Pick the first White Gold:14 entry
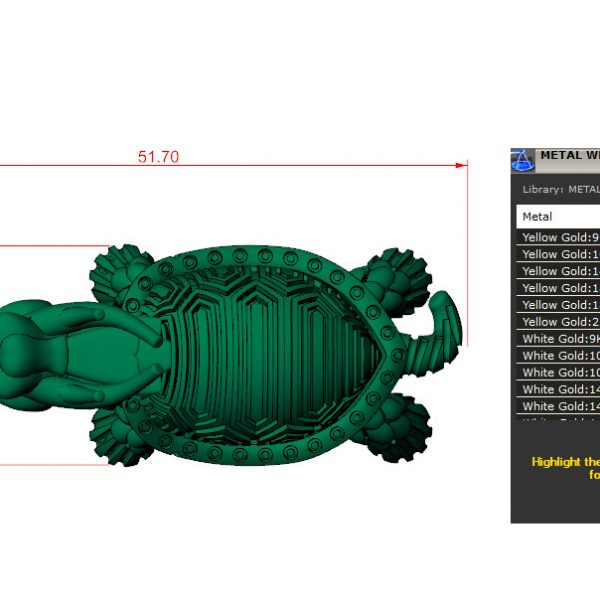The width and height of the screenshot is (600, 600). (559, 390)
